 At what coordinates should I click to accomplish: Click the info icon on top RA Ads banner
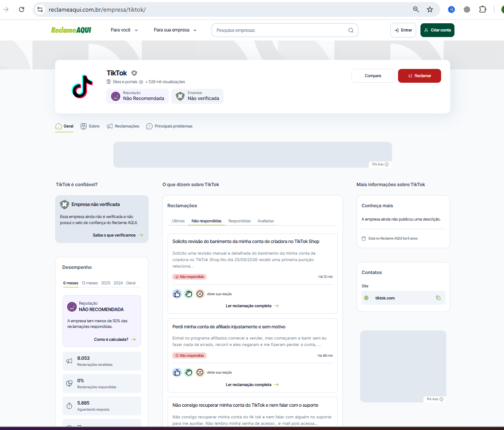point(387,164)
